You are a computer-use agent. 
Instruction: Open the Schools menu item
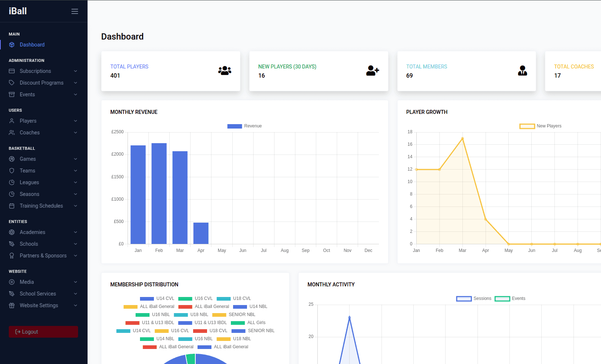pos(44,244)
